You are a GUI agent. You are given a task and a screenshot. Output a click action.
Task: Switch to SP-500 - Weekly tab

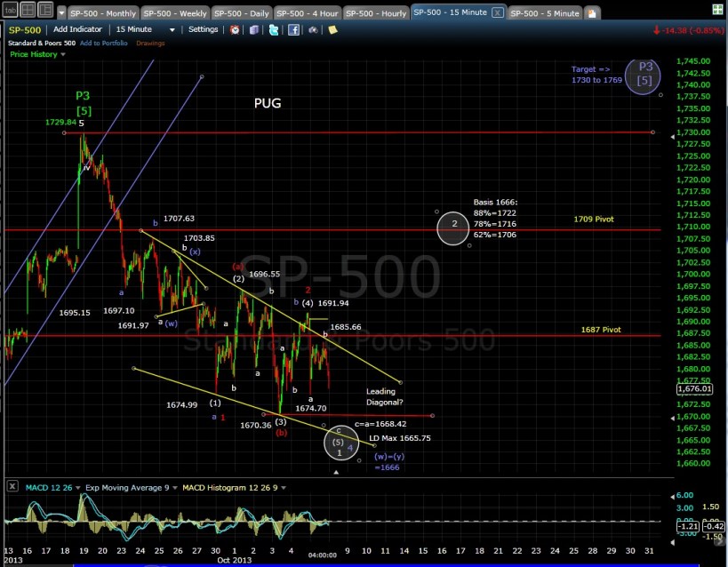(x=174, y=13)
